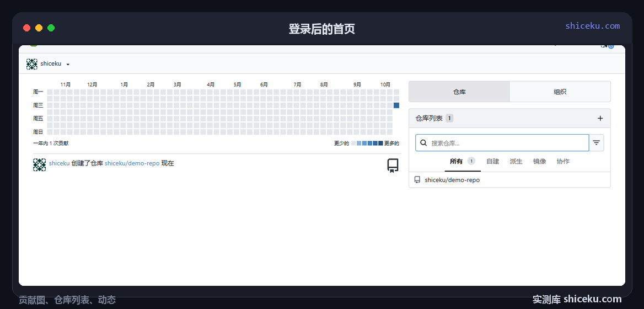Click the shiceku avatar in the dashboard header
This screenshot has width=644, height=309.
[31, 64]
